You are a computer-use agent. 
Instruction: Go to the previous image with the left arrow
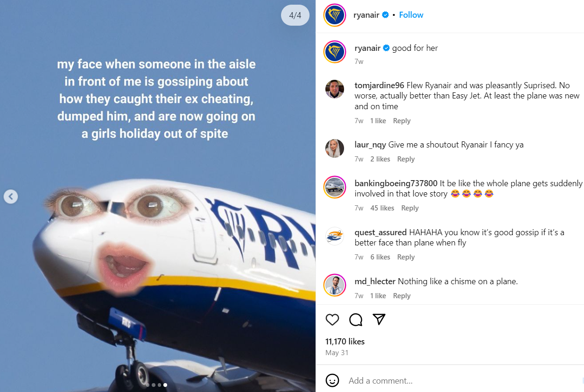point(10,196)
